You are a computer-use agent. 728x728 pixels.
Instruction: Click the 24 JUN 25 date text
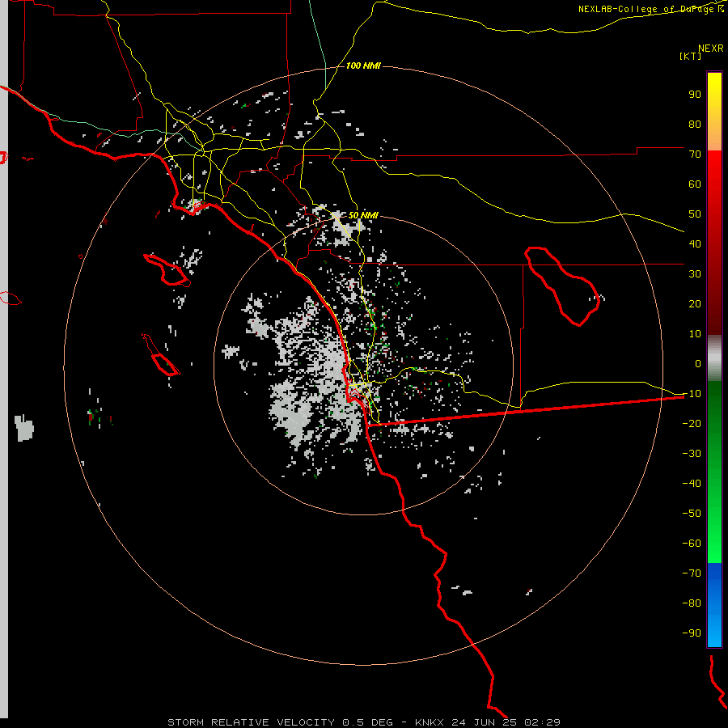[x=485, y=722]
